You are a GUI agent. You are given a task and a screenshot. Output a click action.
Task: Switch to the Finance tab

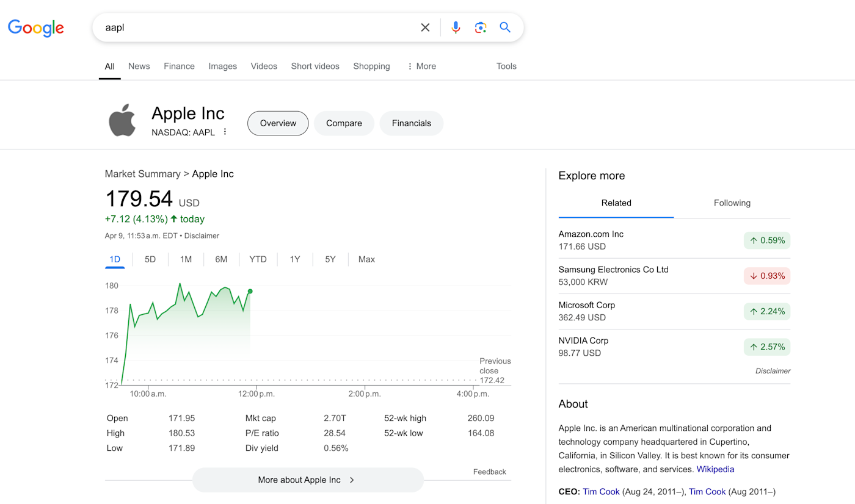click(179, 67)
